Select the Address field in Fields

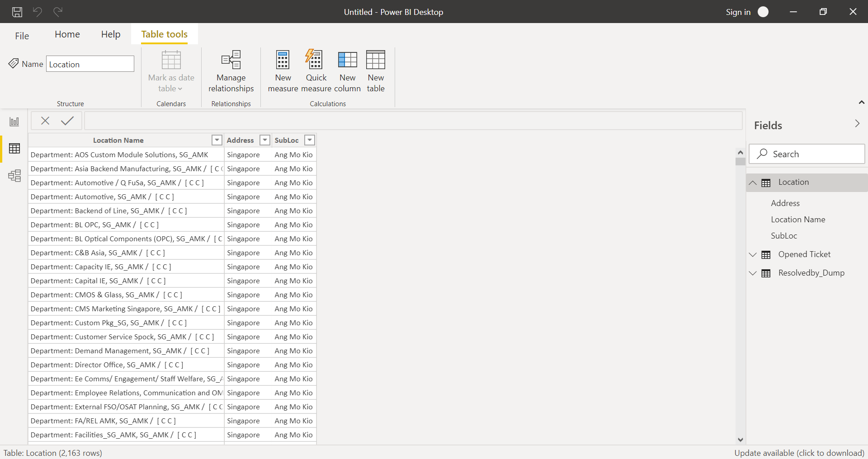click(785, 203)
